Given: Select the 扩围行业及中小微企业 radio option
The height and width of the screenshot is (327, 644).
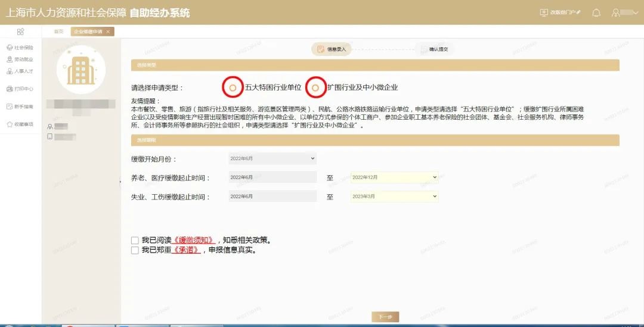Looking at the screenshot, I should tap(315, 88).
